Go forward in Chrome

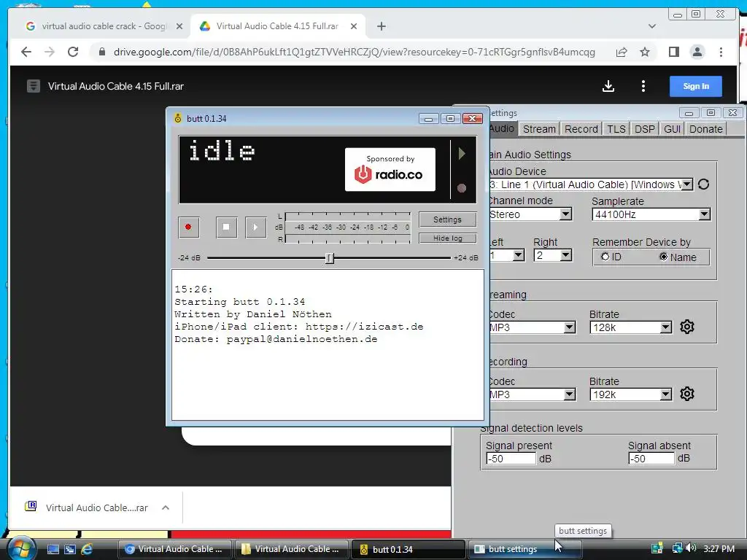(50, 52)
